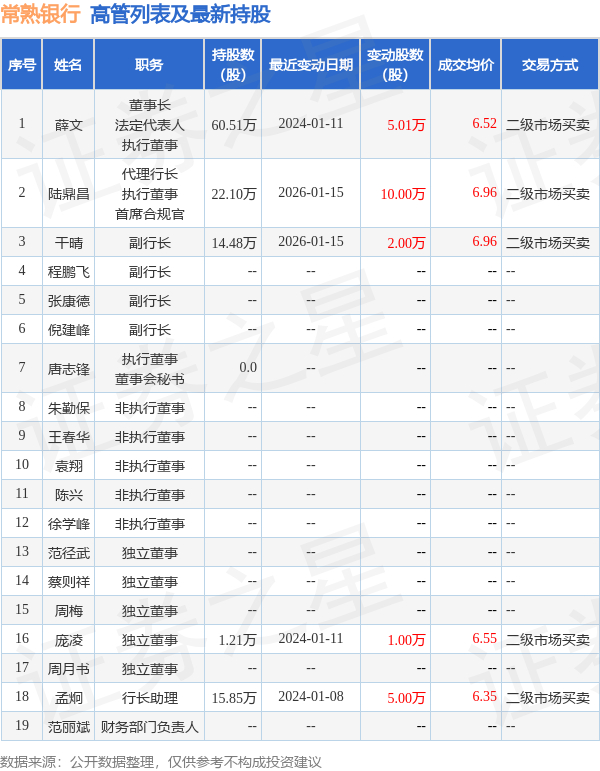This screenshot has width=600, height=771.
Task: Click 干晴's date 2026-01-15
Action: (311, 241)
